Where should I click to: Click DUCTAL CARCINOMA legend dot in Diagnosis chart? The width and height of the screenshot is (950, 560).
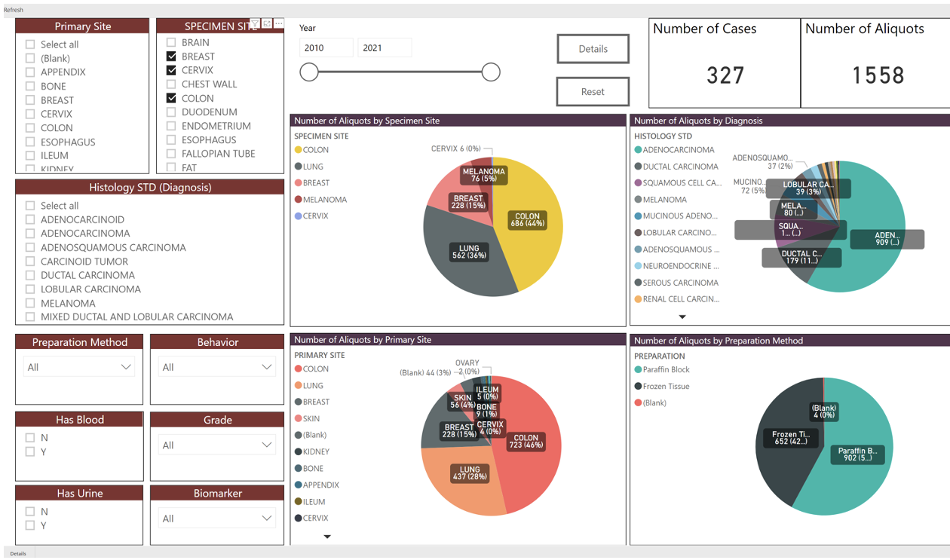pyautogui.click(x=639, y=167)
